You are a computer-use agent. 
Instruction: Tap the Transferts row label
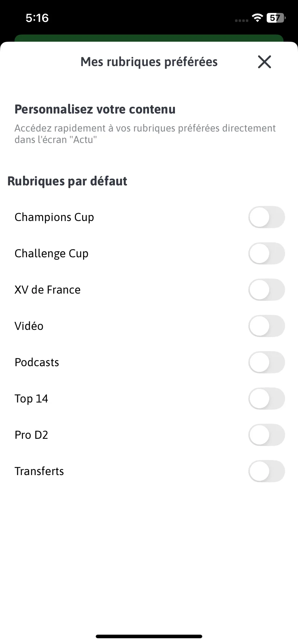(x=39, y=471)
